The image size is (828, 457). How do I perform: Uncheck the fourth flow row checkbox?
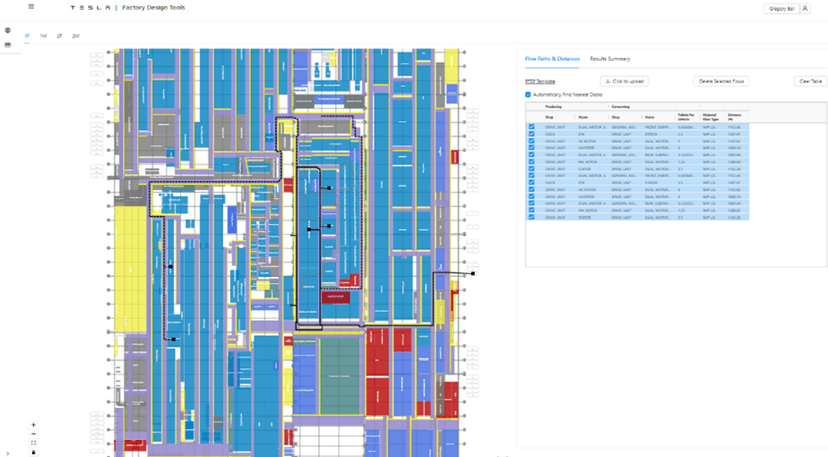pyautogui.click(x=532, y=148)
